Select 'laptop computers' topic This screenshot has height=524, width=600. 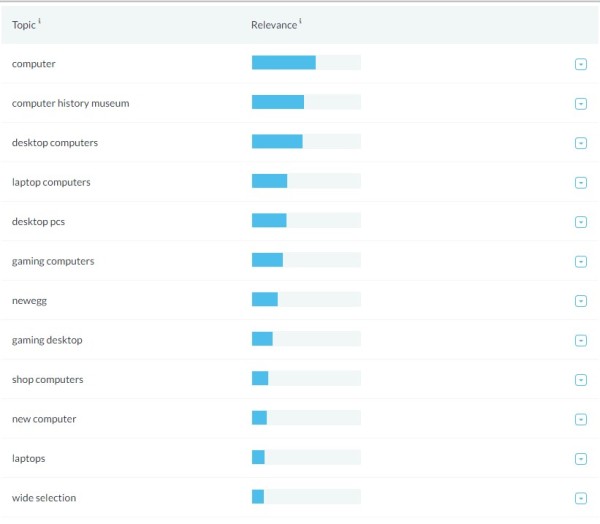pos(51,182)
